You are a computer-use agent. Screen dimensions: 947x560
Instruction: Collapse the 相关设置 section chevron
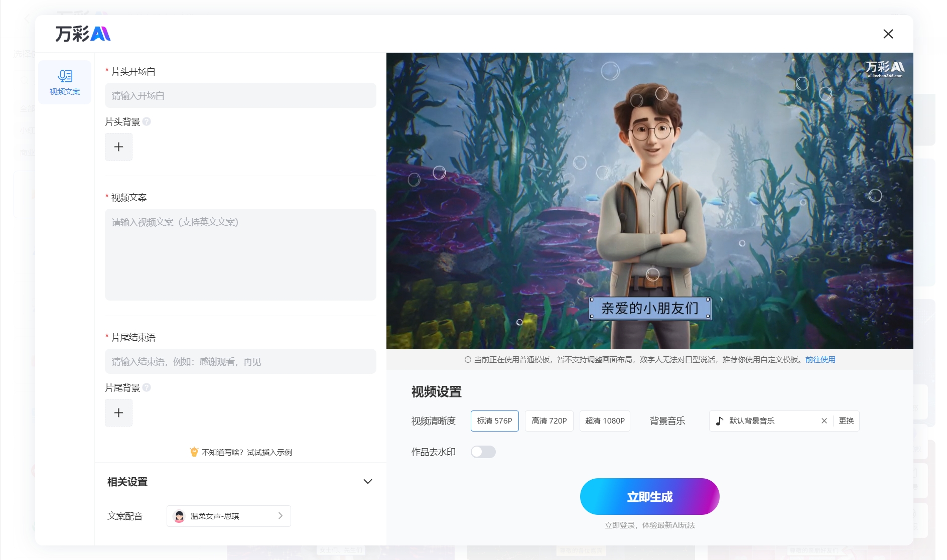368,482
